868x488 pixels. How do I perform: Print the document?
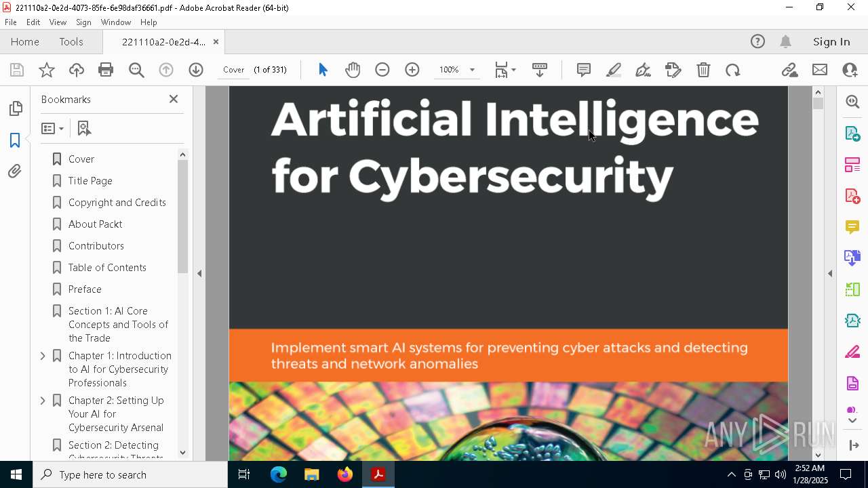click(106, 70)
